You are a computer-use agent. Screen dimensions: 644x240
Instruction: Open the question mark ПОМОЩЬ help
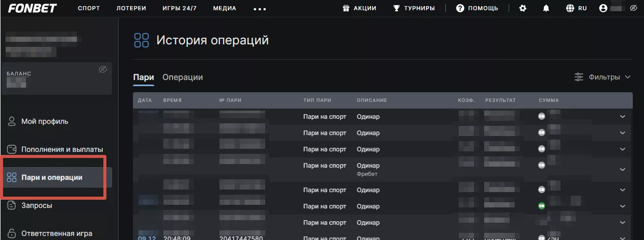[x=477, y=8]
